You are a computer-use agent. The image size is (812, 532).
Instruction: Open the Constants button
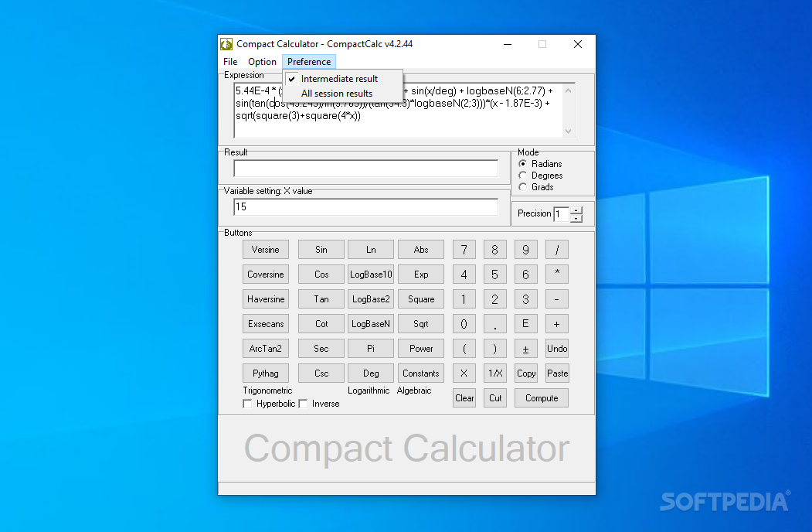coord(421,373)
